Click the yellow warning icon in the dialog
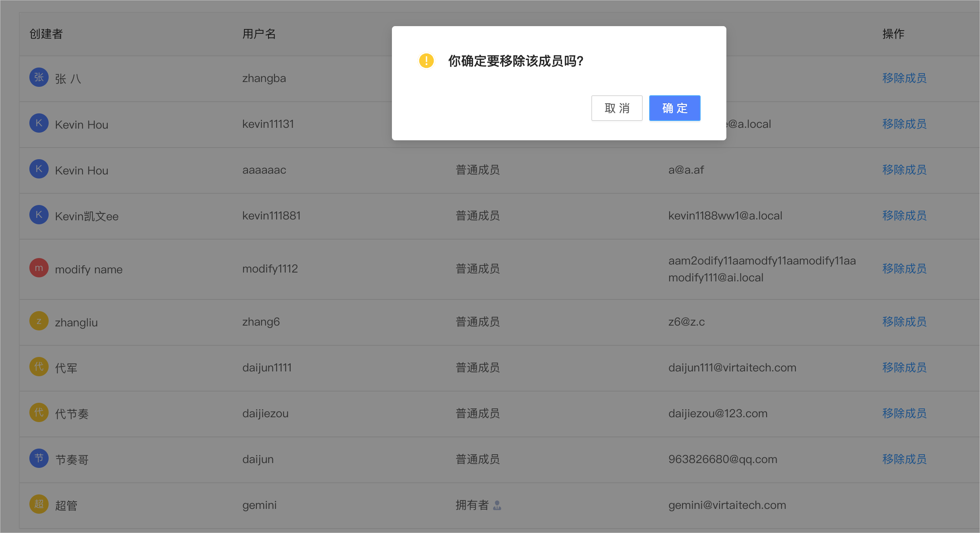The image size is (980, 533). coord(426,61)
